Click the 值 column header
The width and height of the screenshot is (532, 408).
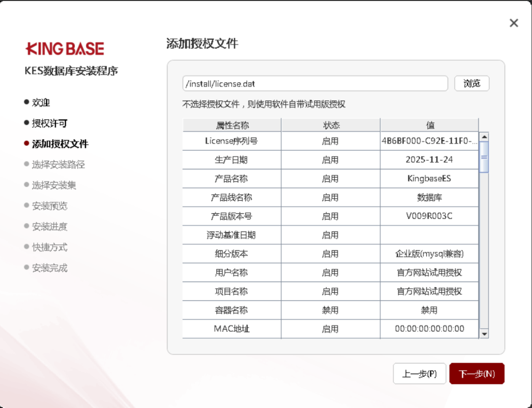[430, 125]
